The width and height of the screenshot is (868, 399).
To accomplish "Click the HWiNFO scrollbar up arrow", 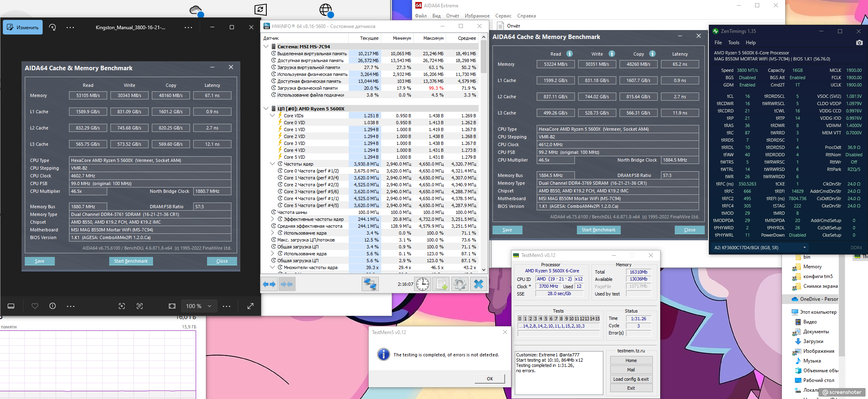I will (484, 37).
